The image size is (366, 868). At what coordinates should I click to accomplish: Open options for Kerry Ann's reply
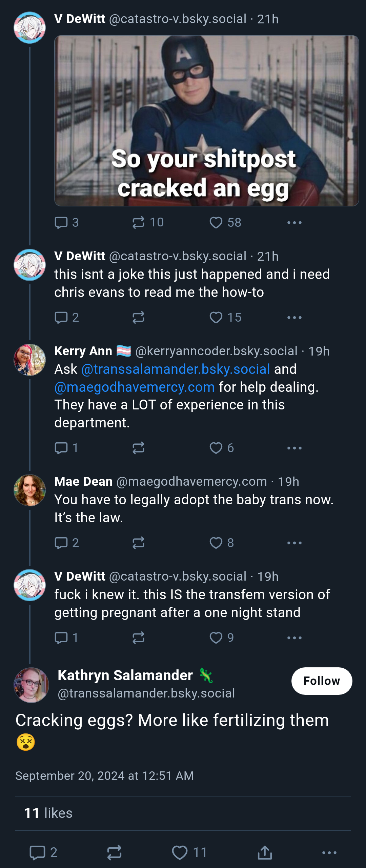[294, 448]
